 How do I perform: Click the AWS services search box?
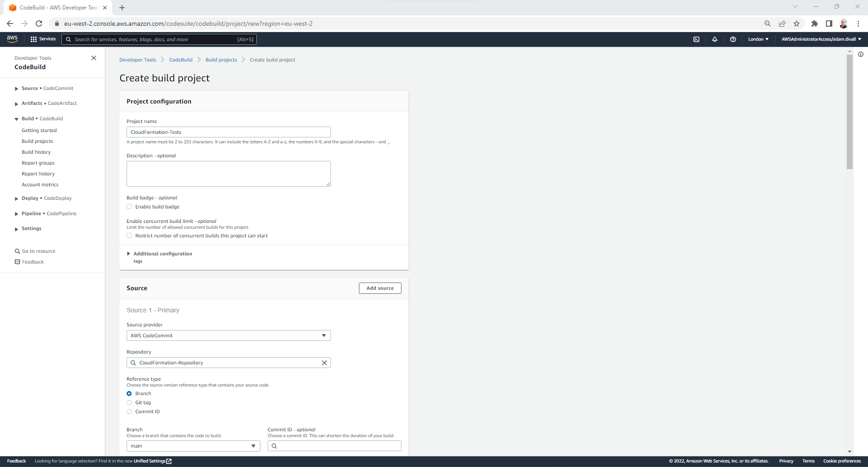tap(159, 39)
